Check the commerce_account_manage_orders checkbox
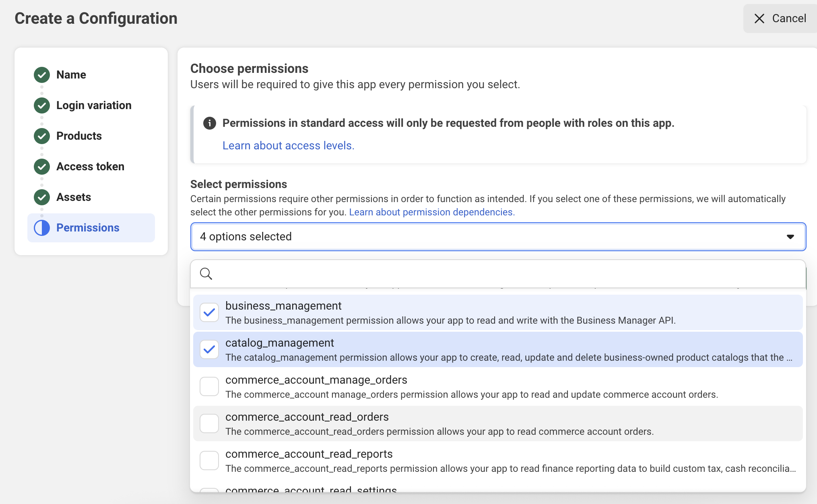 coord(209,386)
